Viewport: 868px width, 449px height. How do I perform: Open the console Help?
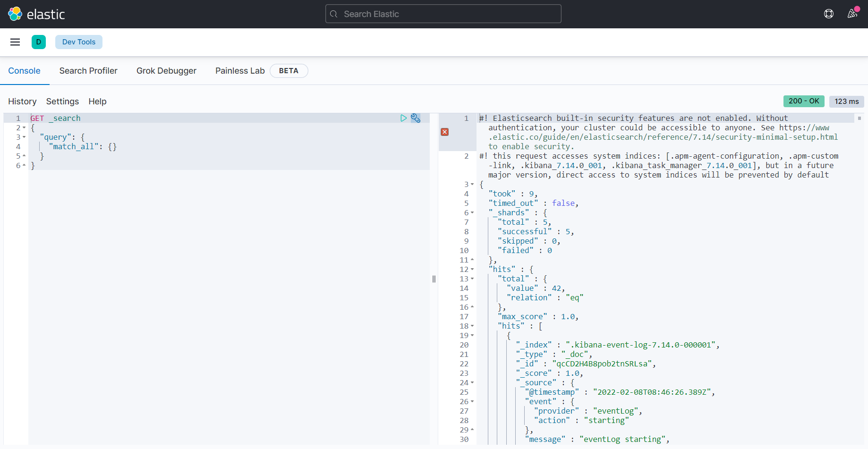(98, 102)
